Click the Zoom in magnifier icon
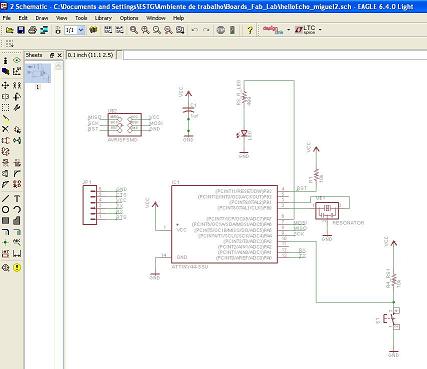The image size is (427, 369). (x=145, y=30)
